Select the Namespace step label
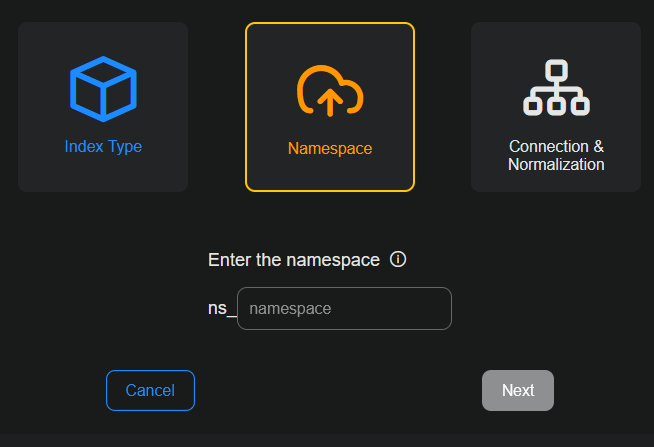The image size is (654, 447). pos(330,149)
